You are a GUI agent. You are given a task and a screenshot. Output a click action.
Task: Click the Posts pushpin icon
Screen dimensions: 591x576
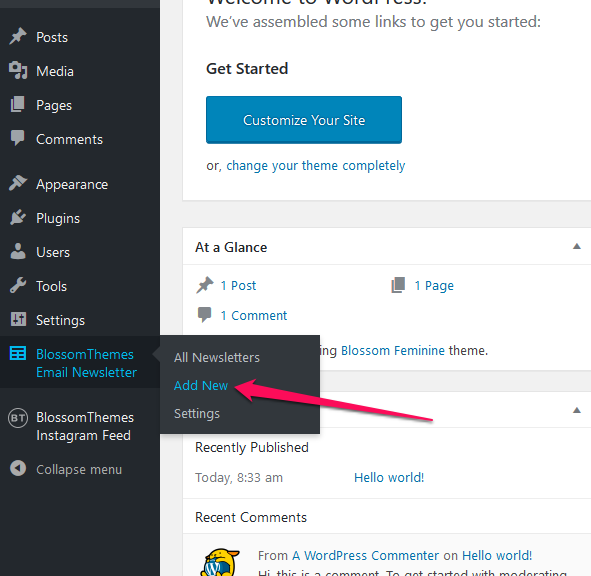pos(18,37)
